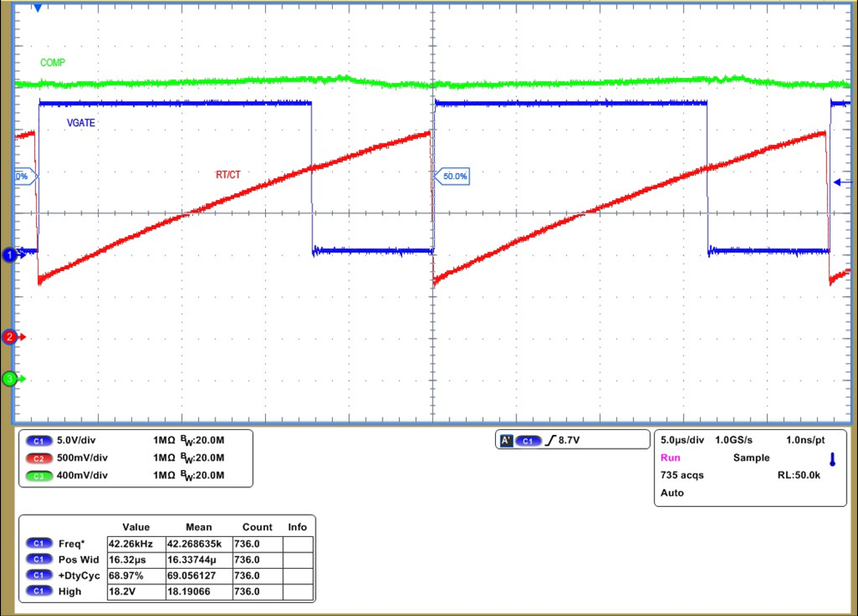This screenshot has width=858, height=616.
Task: Select the C3 channel badge showing 400mV/div
Action: tap(39, 474)
